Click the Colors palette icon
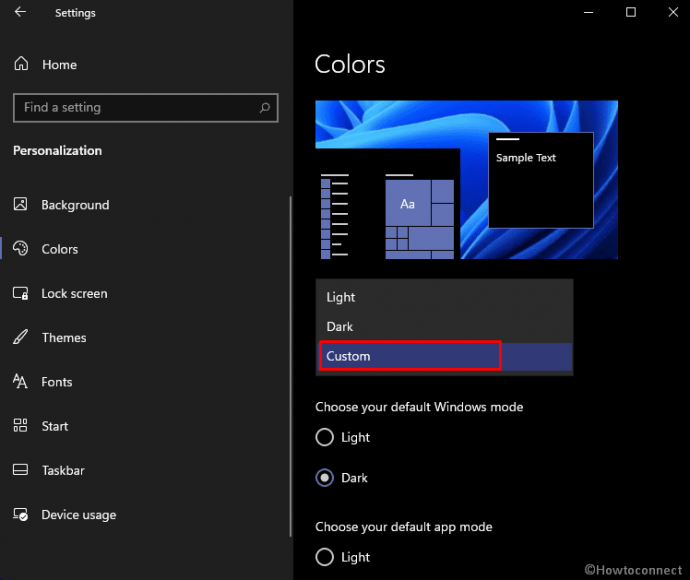 tap(20, 249)
